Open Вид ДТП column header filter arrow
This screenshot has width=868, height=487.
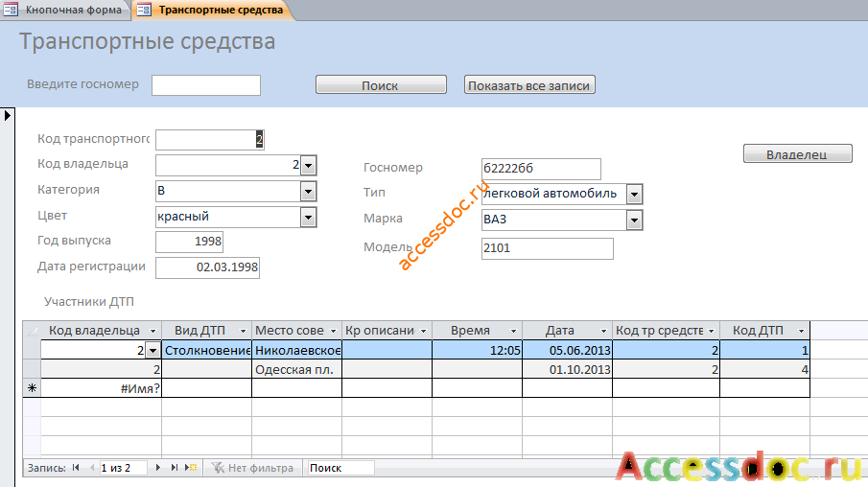243,331
